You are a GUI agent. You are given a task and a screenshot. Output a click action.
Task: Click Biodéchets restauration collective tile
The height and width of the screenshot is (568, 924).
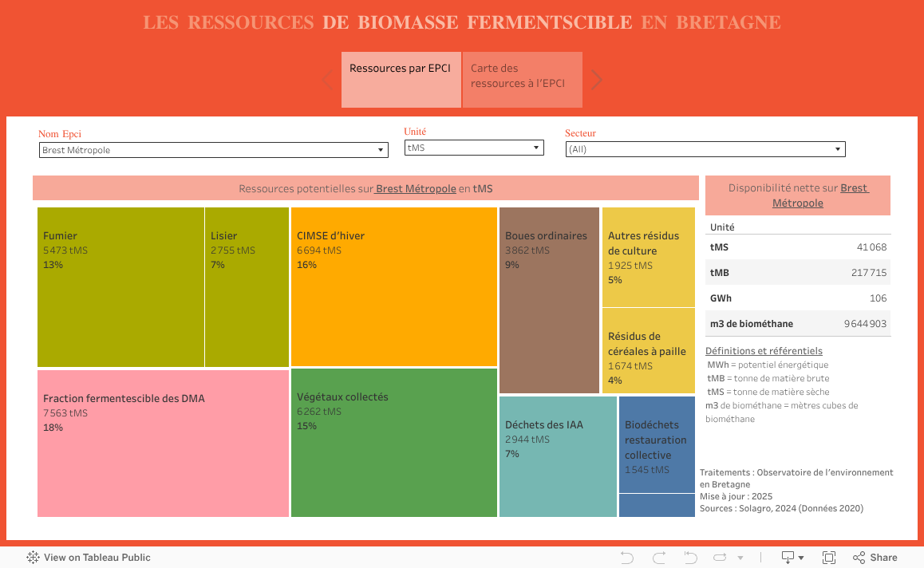(x=657, y=444)
